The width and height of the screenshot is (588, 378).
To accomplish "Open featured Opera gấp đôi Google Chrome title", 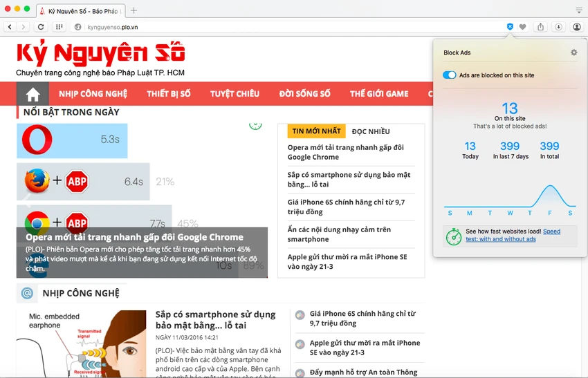I will [x=134, y=237].
